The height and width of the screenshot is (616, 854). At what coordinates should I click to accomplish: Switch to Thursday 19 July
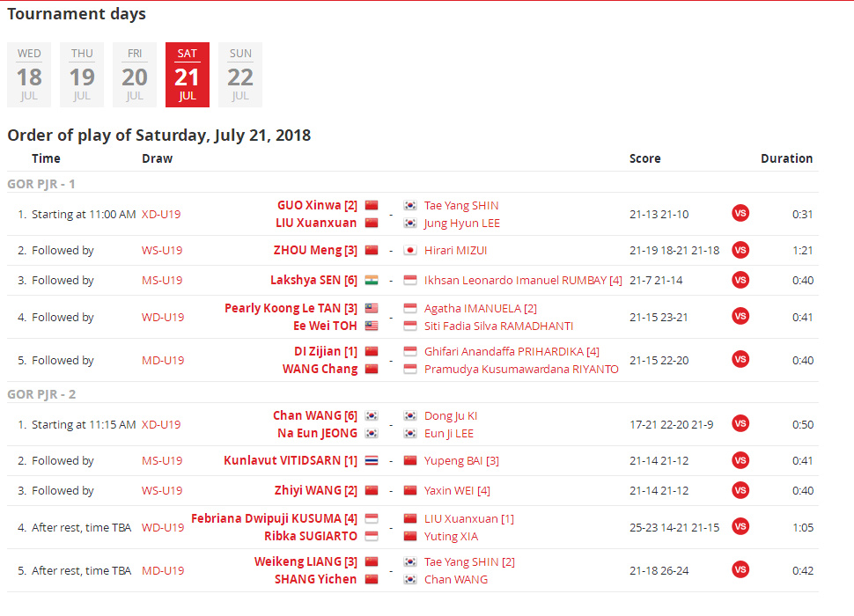click(x=82, y=75)
